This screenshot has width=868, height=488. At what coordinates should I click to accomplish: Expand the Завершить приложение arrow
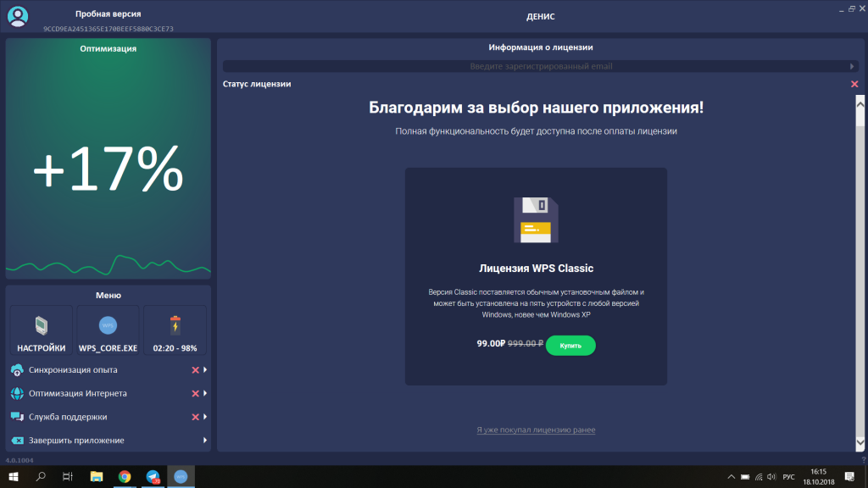tap(205, 441)
